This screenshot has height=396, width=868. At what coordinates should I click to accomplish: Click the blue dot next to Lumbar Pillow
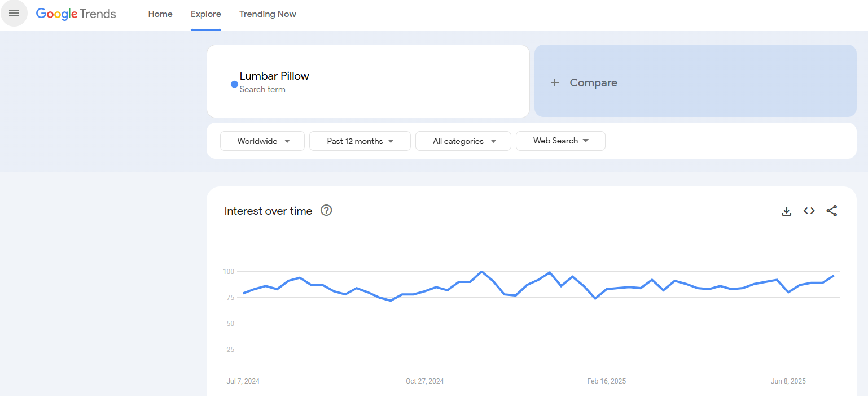(234, 84)
